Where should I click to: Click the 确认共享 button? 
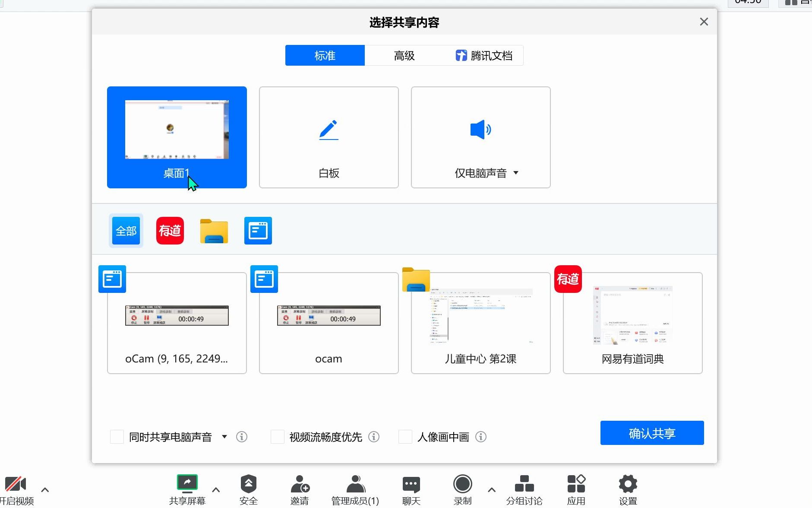pyautogui.click(x=652, y=433)
